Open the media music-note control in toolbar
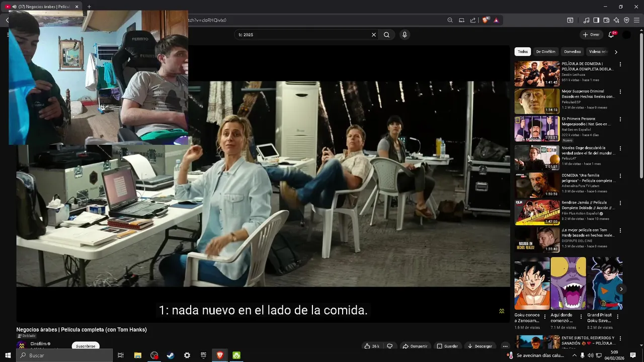This screenshot has height=362, width=644. coord(586,20)
